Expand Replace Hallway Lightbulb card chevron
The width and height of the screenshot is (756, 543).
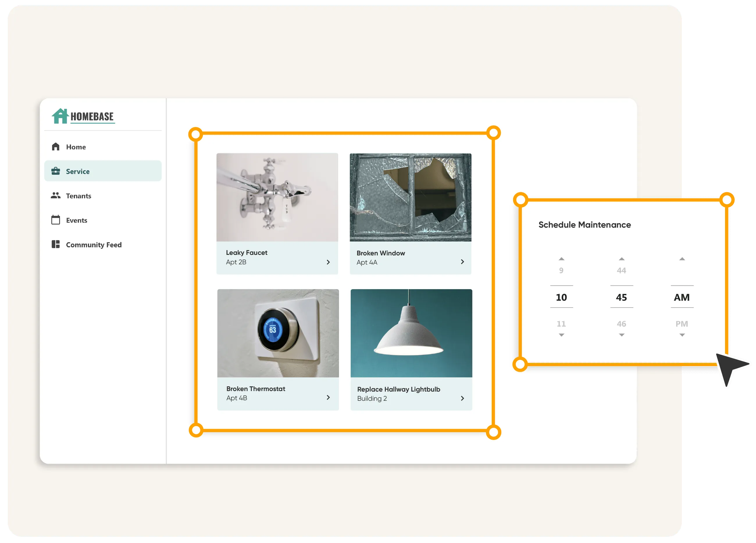click(x=462, y=398)
